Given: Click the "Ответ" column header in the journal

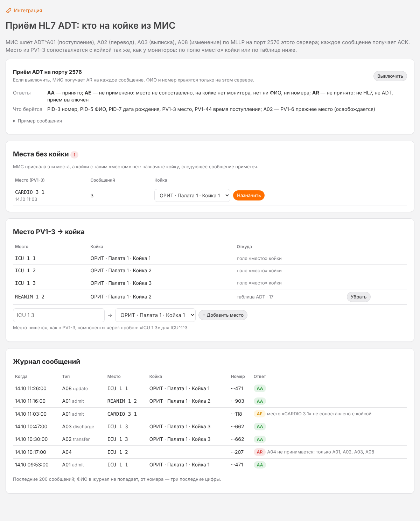Looking at the screenshot, I should click(x=260, y=376).
